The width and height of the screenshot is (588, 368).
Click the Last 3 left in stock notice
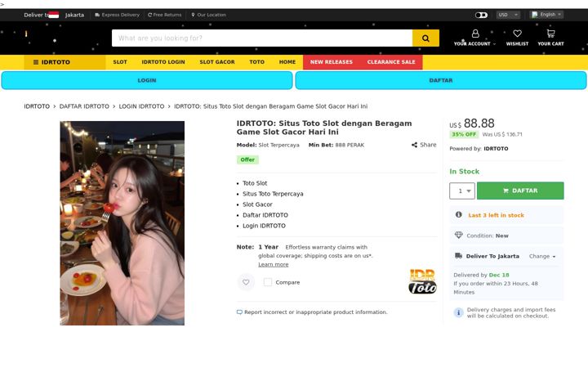[496, 215]
